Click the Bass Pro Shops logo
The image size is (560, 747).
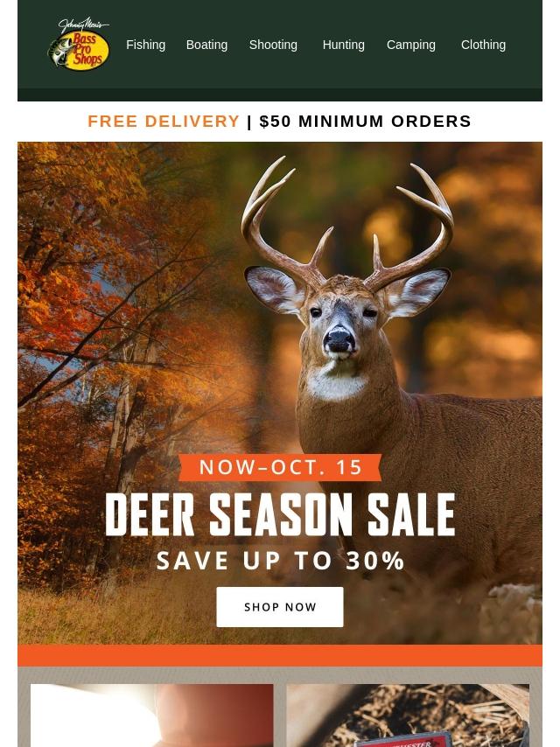[x=79, y=45]
